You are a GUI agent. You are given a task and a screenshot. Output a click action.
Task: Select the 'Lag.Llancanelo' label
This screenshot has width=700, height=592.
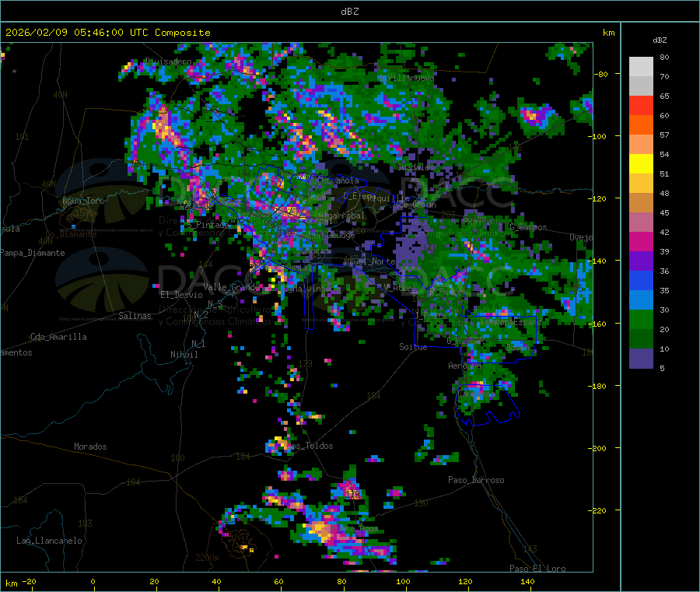point(49,541)
